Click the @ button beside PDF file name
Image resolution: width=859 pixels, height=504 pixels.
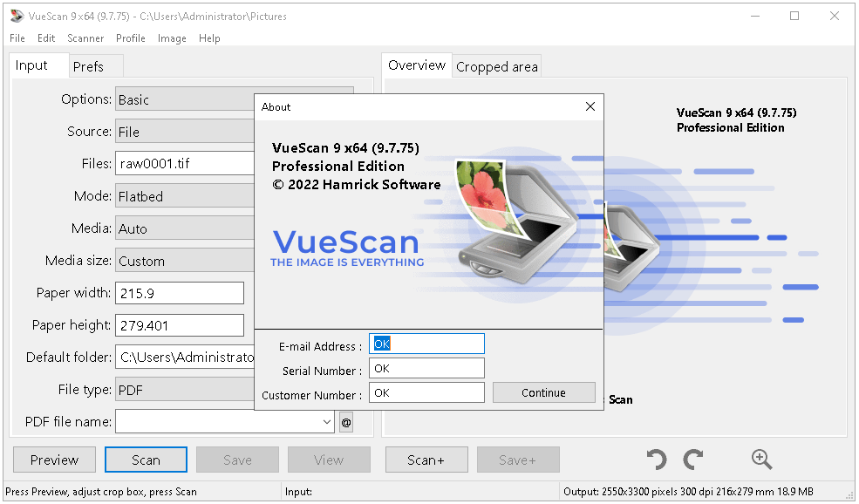click(x=346, y=422)
